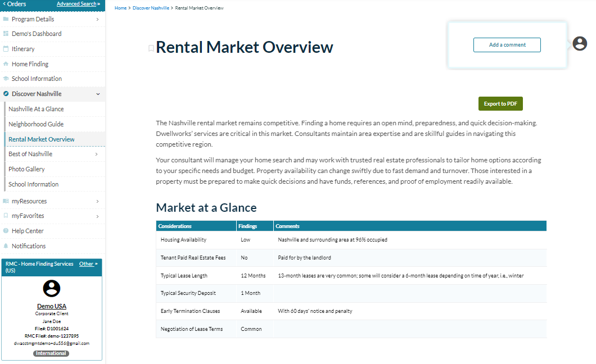Open the Advanced Search link
This screenshot has width=596, height=364.
(76, 4)
